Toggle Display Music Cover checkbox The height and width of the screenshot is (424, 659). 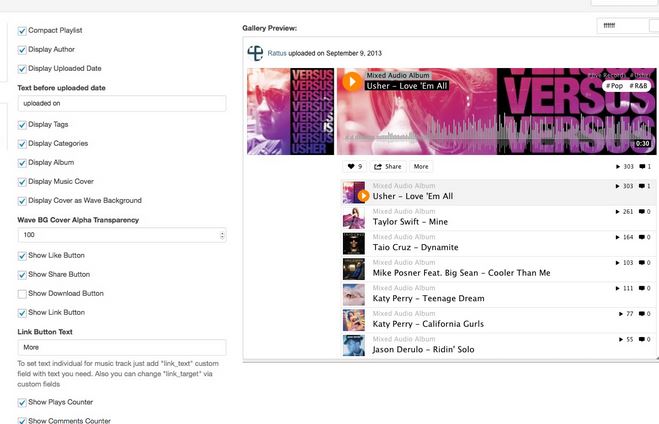(22, 182)
